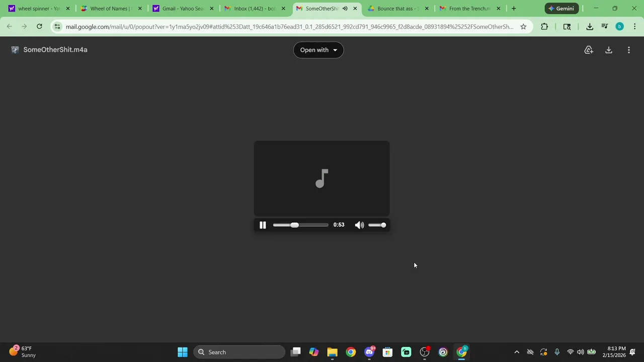Click the microphone icon in the system tray

tap(557, 352)
